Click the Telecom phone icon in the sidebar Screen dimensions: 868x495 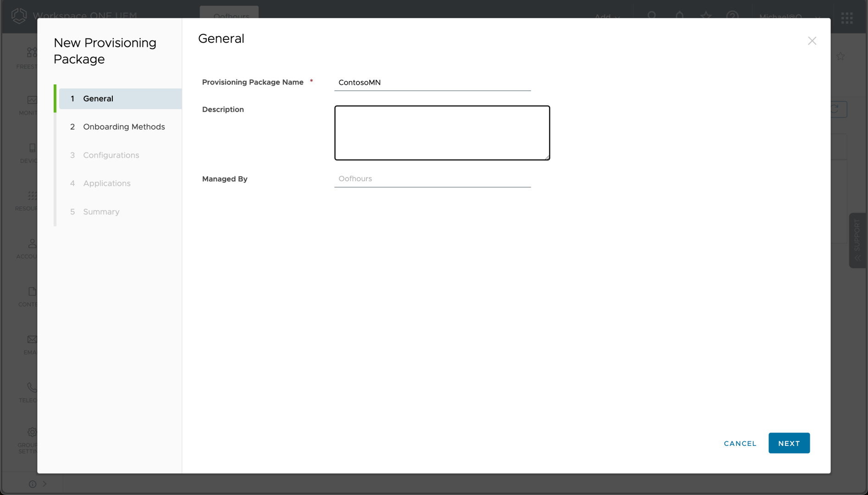pyautogui.click(x=32, y=388)
